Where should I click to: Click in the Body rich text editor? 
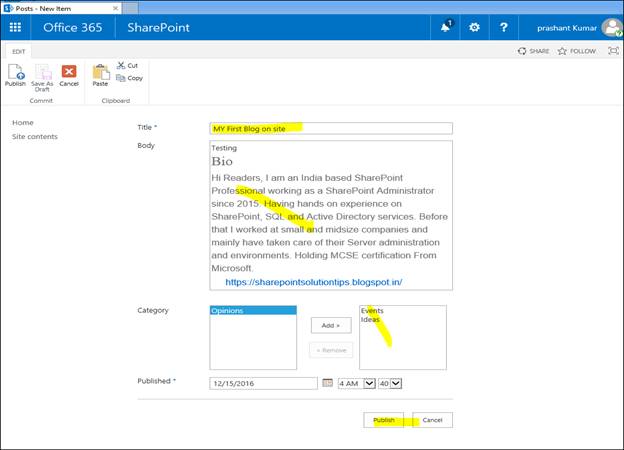[x=331, y=215]
